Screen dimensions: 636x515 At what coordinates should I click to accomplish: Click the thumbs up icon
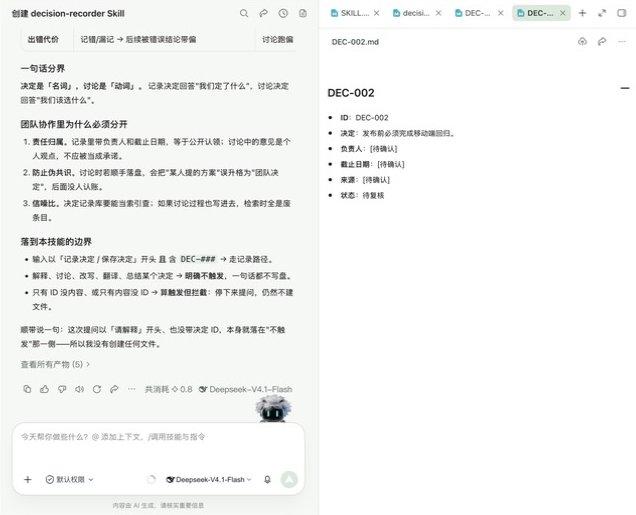tap(45, 389)
